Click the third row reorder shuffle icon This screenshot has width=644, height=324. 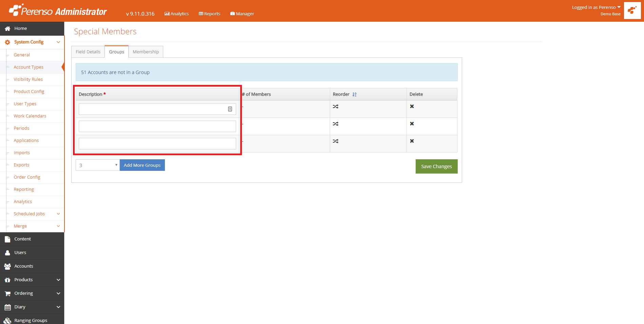pos(336,141)
